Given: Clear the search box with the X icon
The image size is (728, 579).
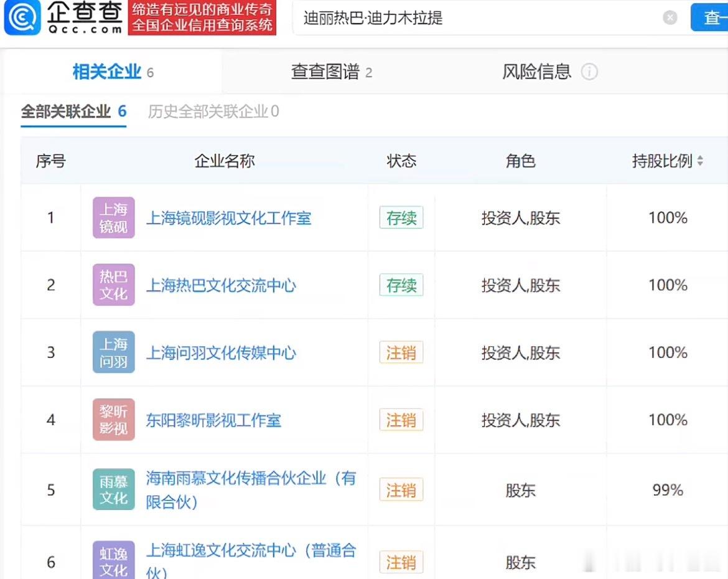Looking at the screenshot, I should 670,17.
